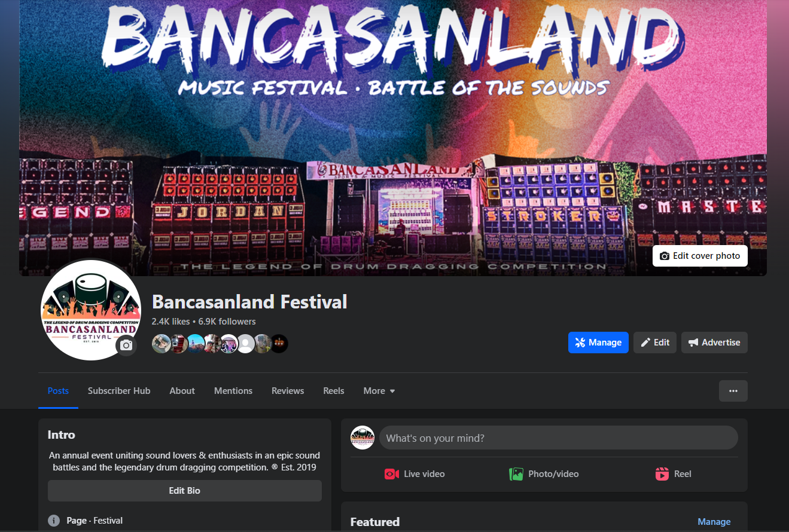The image size is (789, 532).
Task: Go to the Mentions tab
Action: tap(233, 391)
